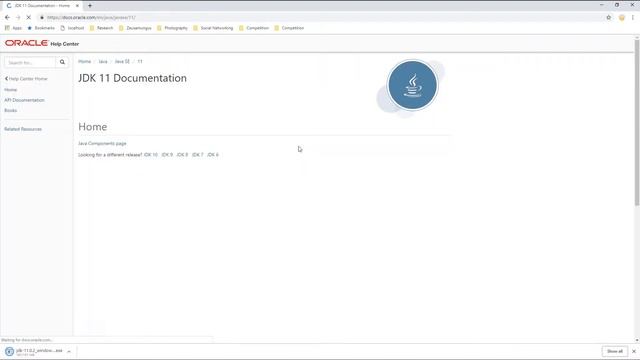
Task: Close the downloads bar
Action: 634,351
